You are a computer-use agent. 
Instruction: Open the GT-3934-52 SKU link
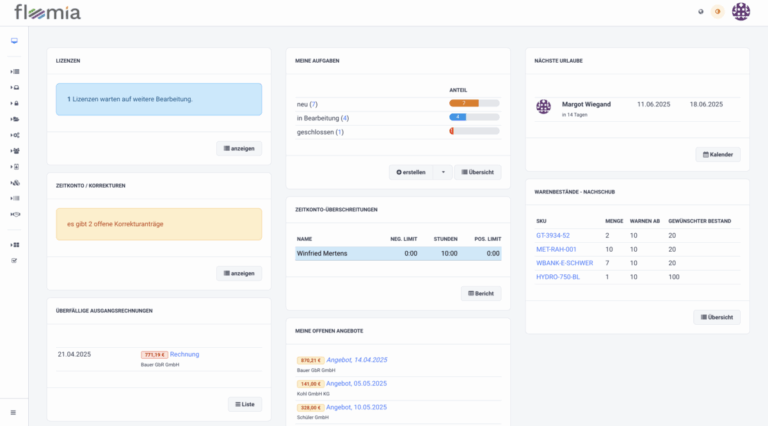pos(553,235)
